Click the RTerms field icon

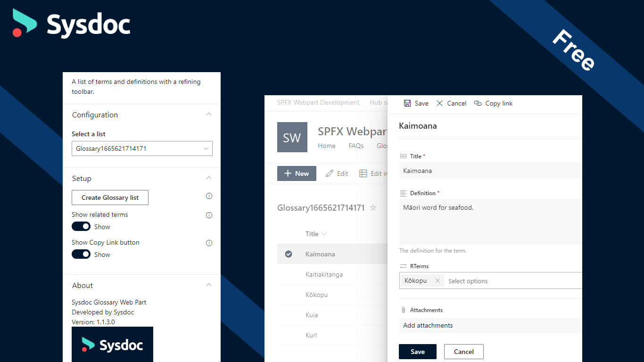[403, 266]
